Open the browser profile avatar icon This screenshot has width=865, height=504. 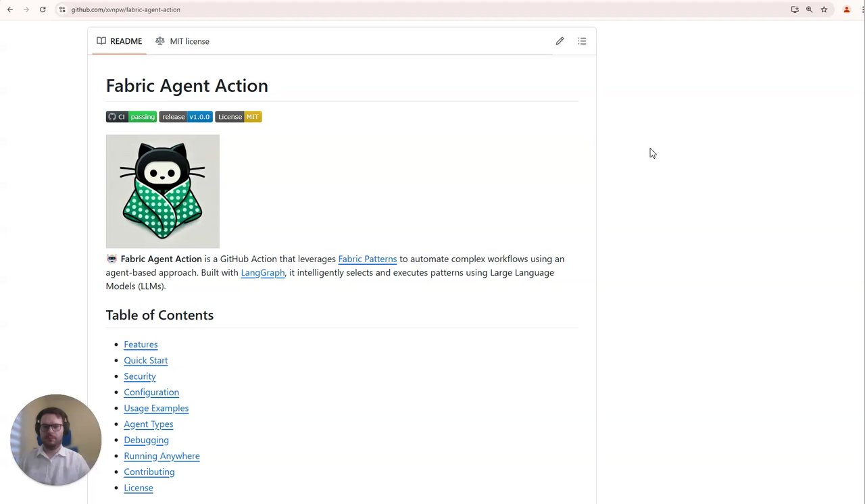pyautogui.click(x=847, y=9)
